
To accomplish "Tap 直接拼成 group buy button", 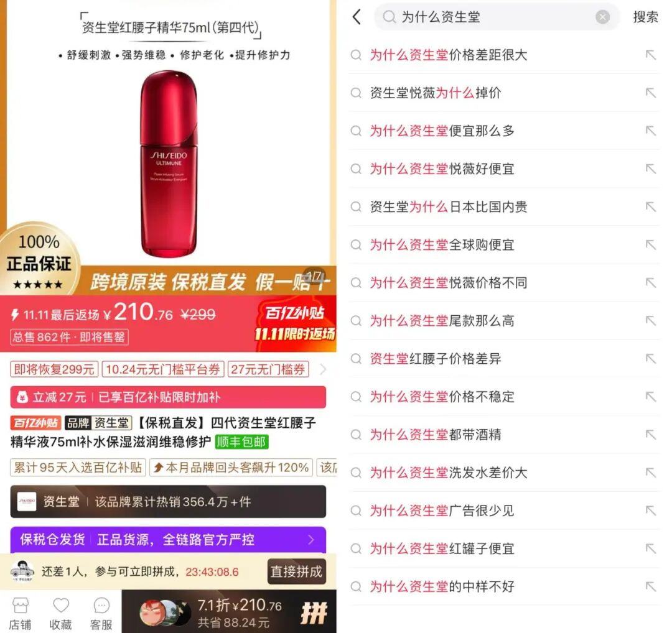I will [x=296, y=571].
